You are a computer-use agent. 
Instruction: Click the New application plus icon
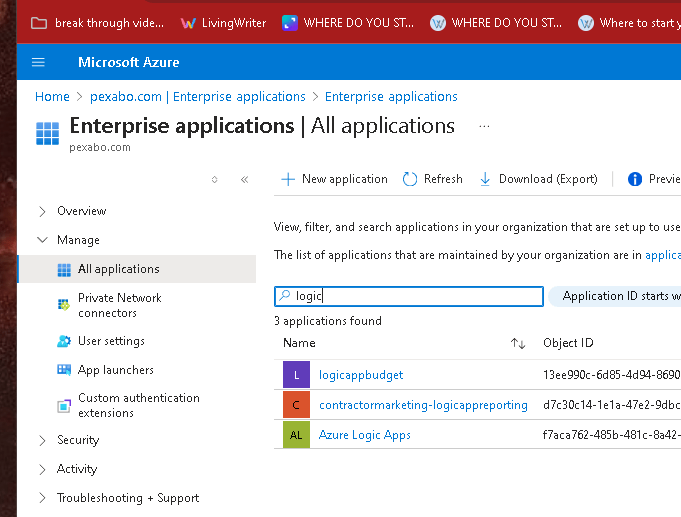(288, 179)
